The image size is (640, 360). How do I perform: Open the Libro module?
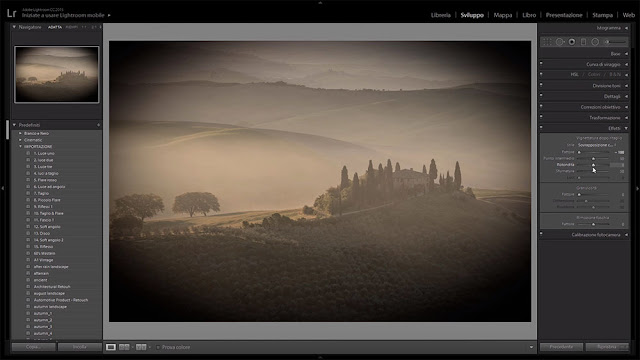pos(529,15)
